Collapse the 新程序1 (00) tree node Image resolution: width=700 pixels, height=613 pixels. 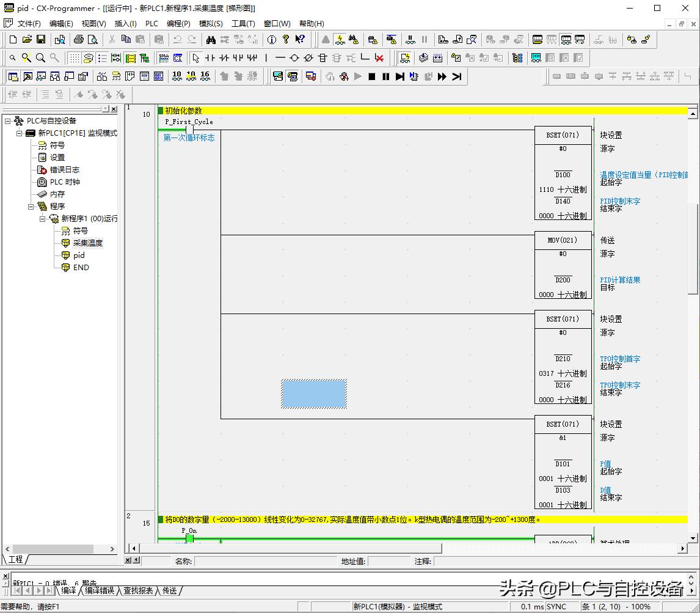(x=43, y=219)
